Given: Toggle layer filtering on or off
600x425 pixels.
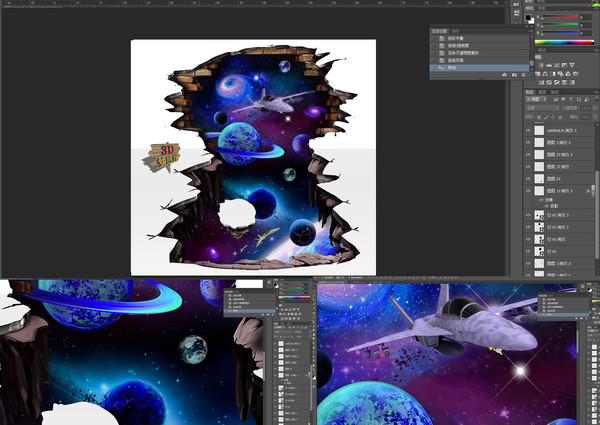Looking at the screenshot, I should click(597, 99).
